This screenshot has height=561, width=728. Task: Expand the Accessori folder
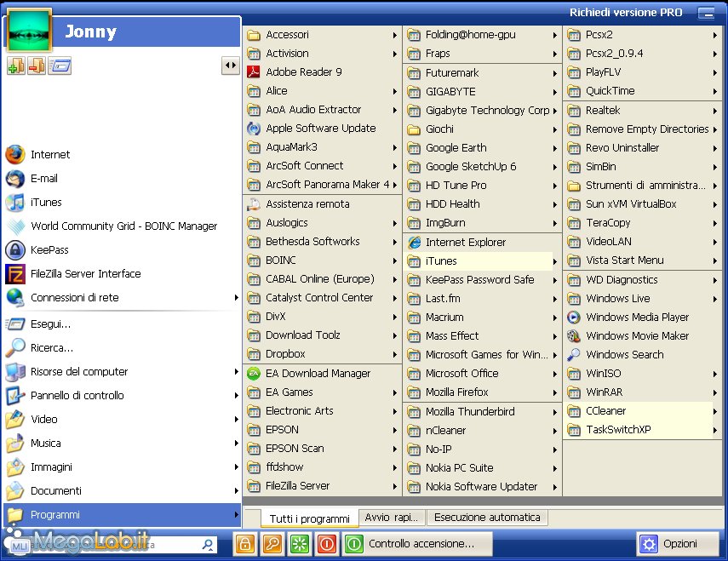[x=322, y=35]
